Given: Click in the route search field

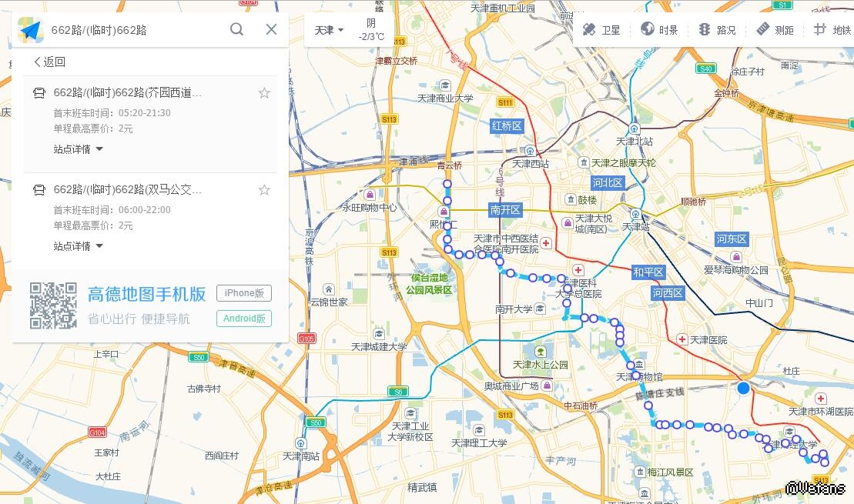Looking at the screenshot, I should click(136, 30).
